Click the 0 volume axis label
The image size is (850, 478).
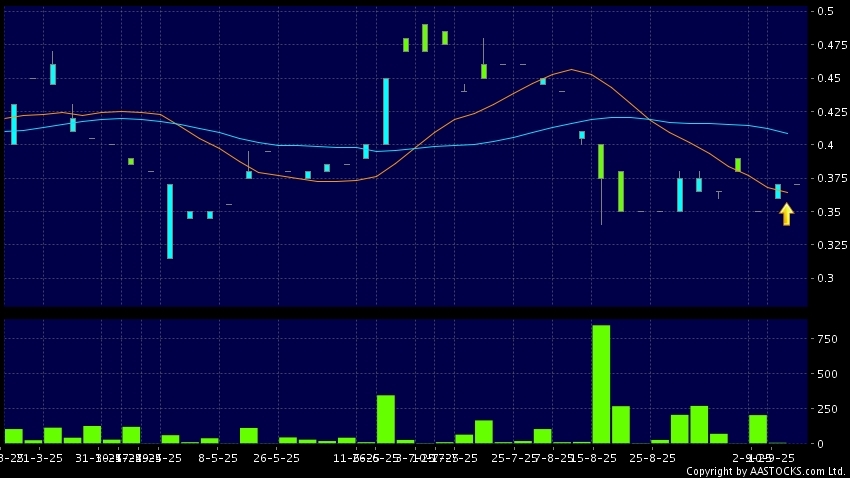tap(820, 444)
